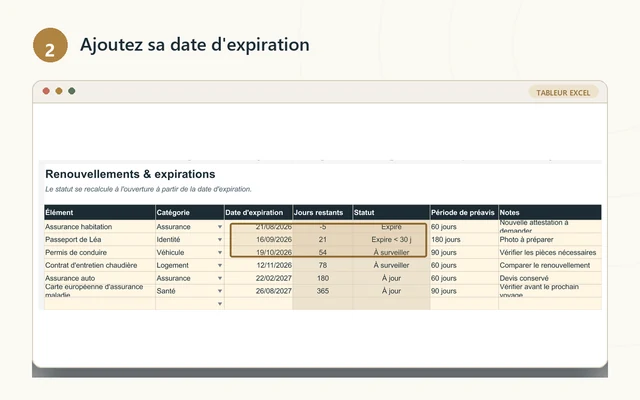Select the Jours restants column header
Image resolution: width=640 pixels, height=400 pixels.
[322, 212]
